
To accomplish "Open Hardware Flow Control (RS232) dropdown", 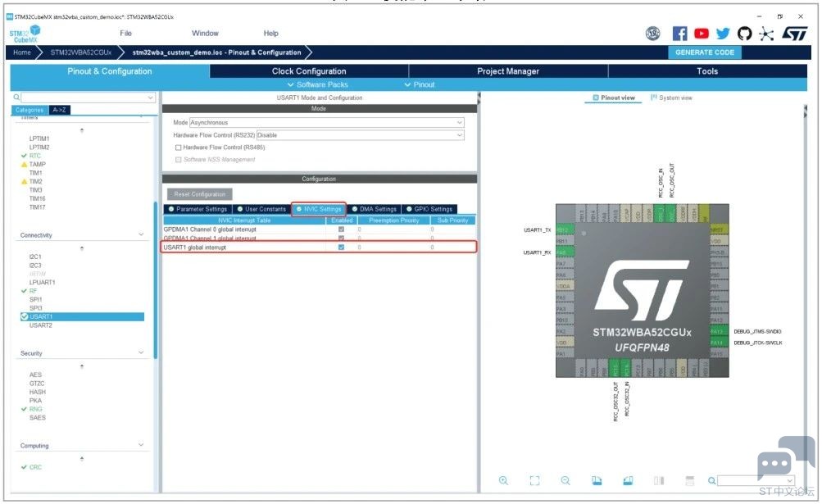I will (360, 134).
